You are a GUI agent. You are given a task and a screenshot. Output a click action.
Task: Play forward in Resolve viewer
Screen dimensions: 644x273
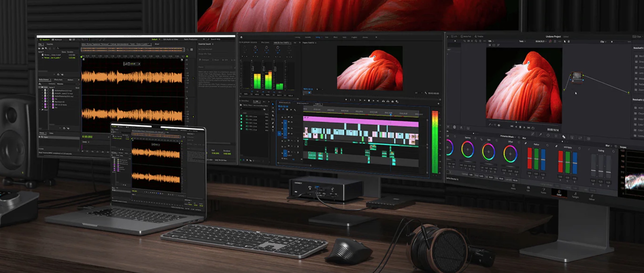pos(524,128)
